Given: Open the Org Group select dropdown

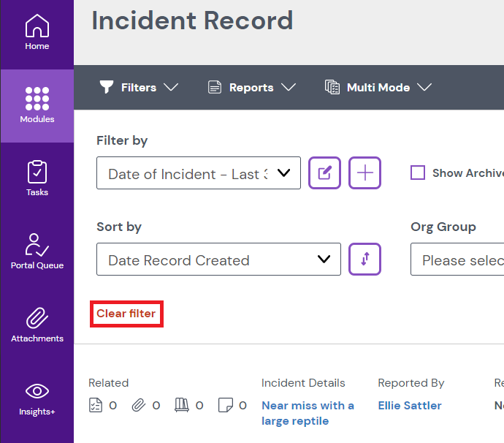Looking at the screenshot, I should [x=457, y=260].
